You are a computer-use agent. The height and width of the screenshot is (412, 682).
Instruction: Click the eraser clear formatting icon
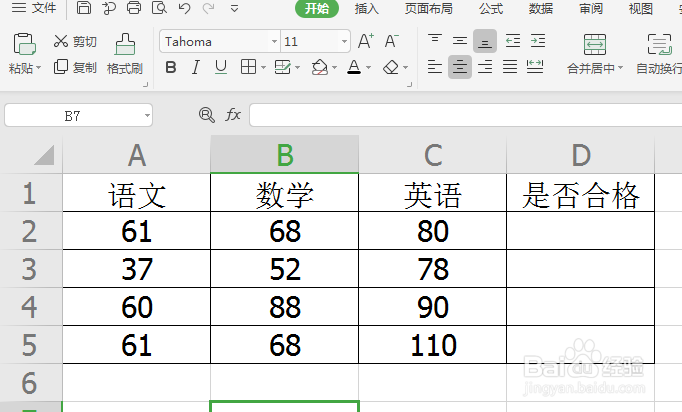(x=391, y=67)
